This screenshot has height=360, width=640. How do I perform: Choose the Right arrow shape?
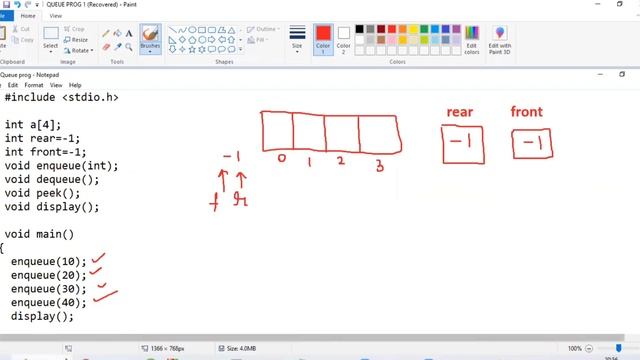(212, 40)
